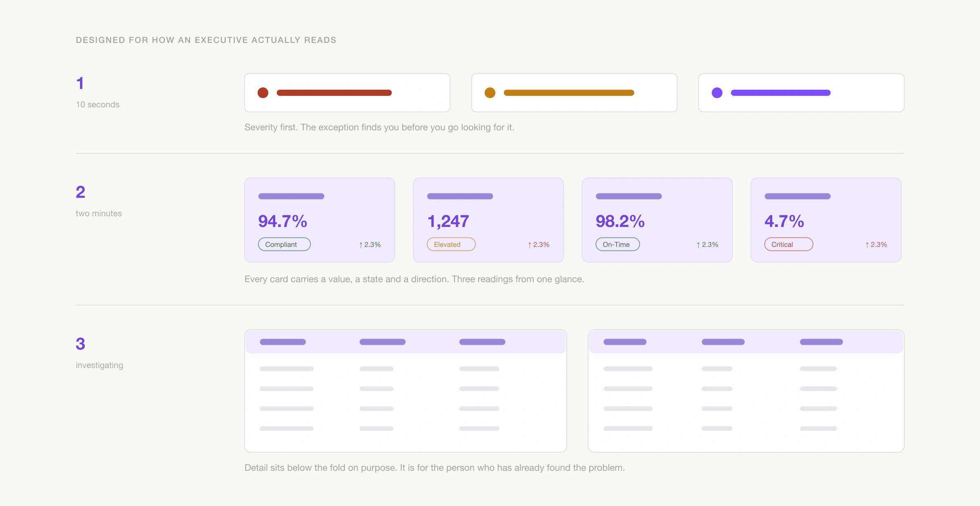Screen dimensions: 980x506
Task: Click the '10 seconds' label
Action: coord(98,104)
